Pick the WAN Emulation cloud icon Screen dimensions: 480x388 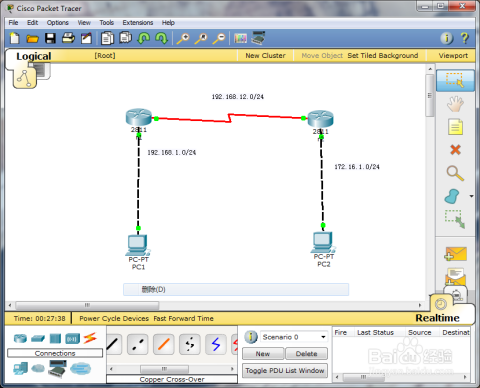(38, 368)
